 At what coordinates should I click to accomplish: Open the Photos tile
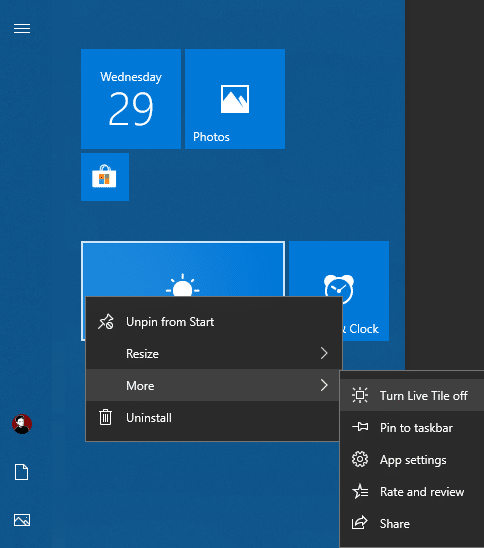(x=235, y=99)
